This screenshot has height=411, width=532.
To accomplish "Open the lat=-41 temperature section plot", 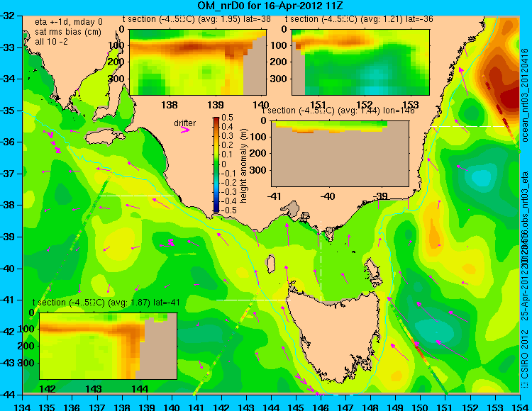I will pos(108,346).
